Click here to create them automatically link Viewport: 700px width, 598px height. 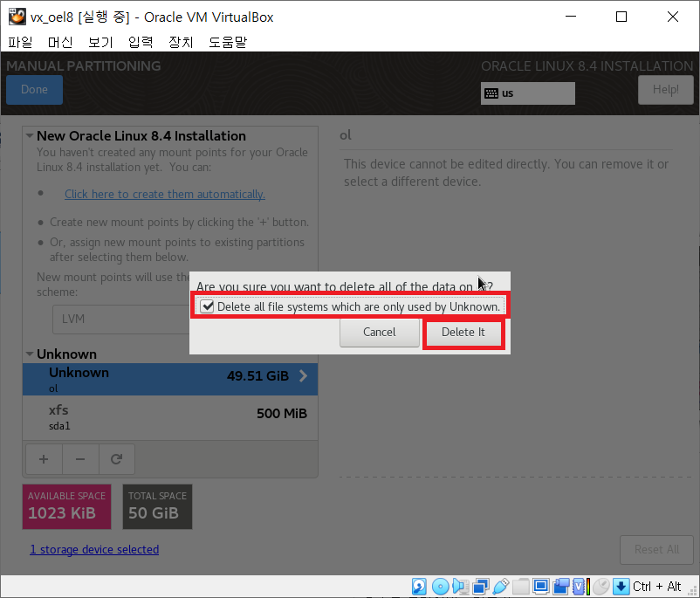pyautogui.click(x=165, y=195)
